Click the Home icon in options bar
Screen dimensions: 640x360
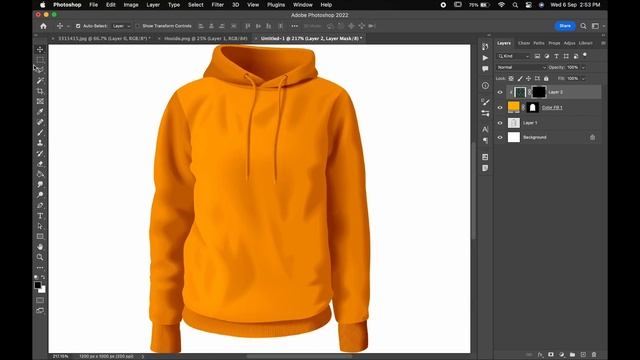click(x=43, y=26)
